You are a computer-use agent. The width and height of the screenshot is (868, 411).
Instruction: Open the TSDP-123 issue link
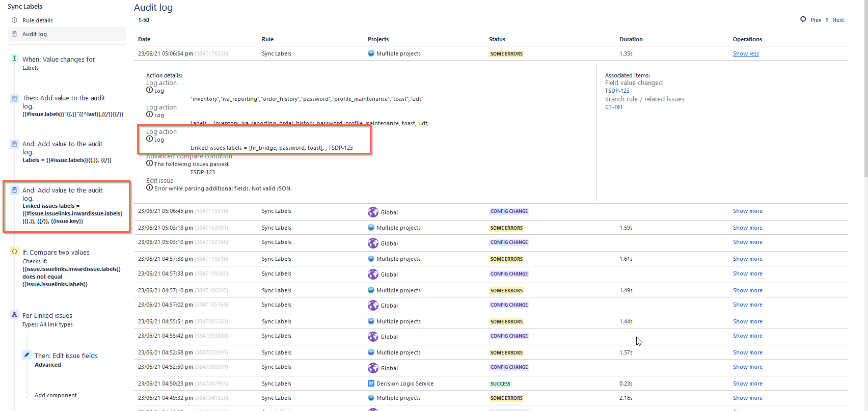617,91
